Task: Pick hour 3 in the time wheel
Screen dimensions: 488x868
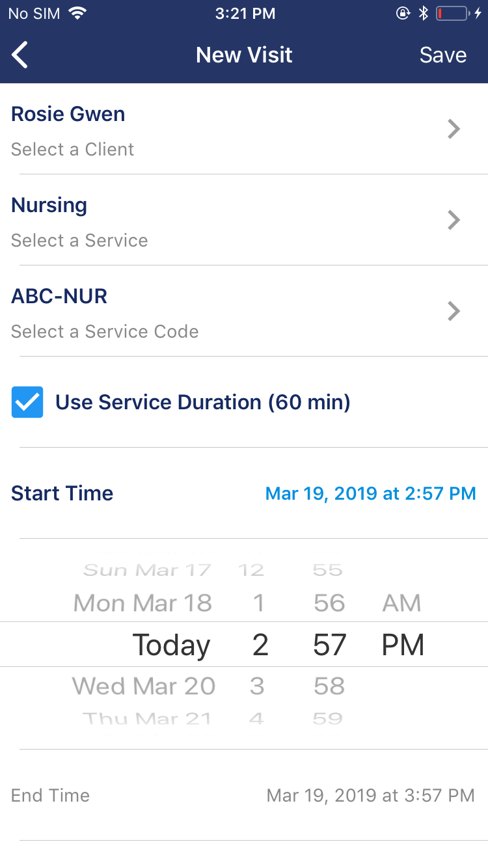Action: click(258, 686)
